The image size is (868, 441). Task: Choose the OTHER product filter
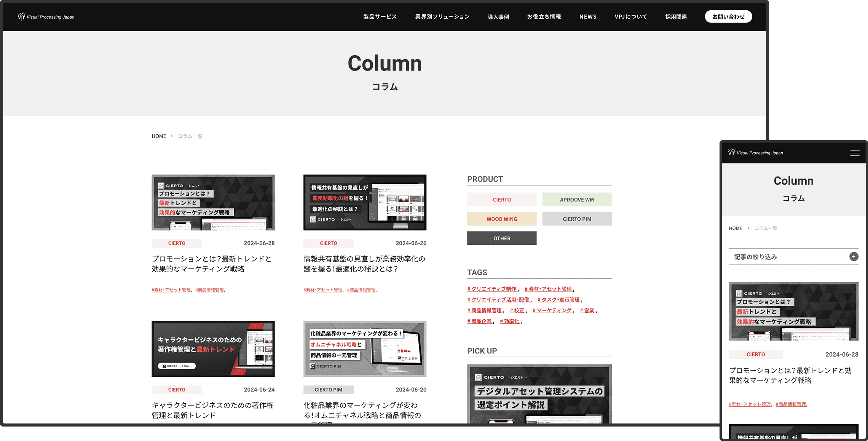(502, 238)
